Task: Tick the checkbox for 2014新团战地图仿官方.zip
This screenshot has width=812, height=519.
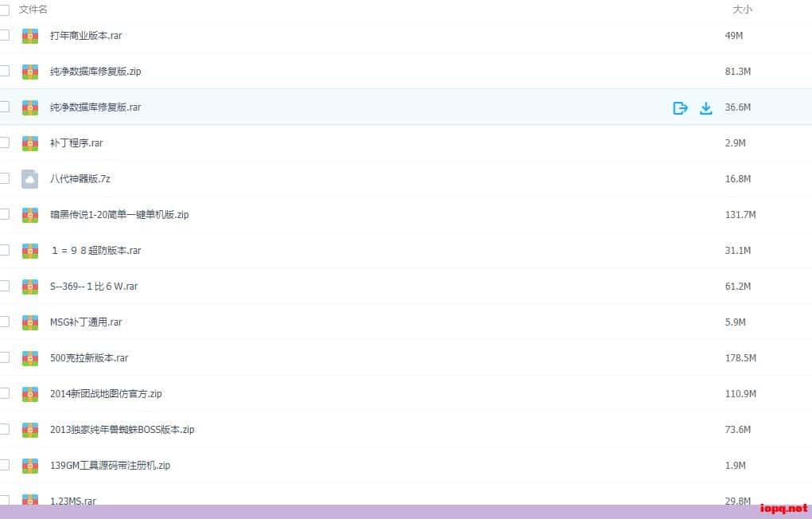Action: coord(4,393)
